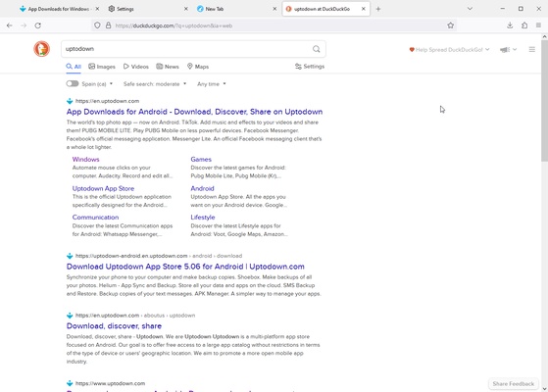
Task: Open a new tab with plus button
Action: (378, 9)
